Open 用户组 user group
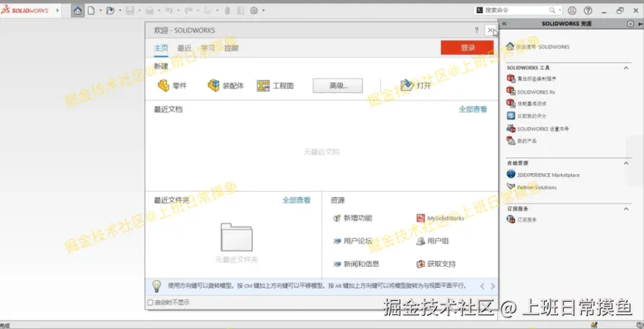Screen dimensions: 644x329 pyautogui.click(x=432, y=241)
